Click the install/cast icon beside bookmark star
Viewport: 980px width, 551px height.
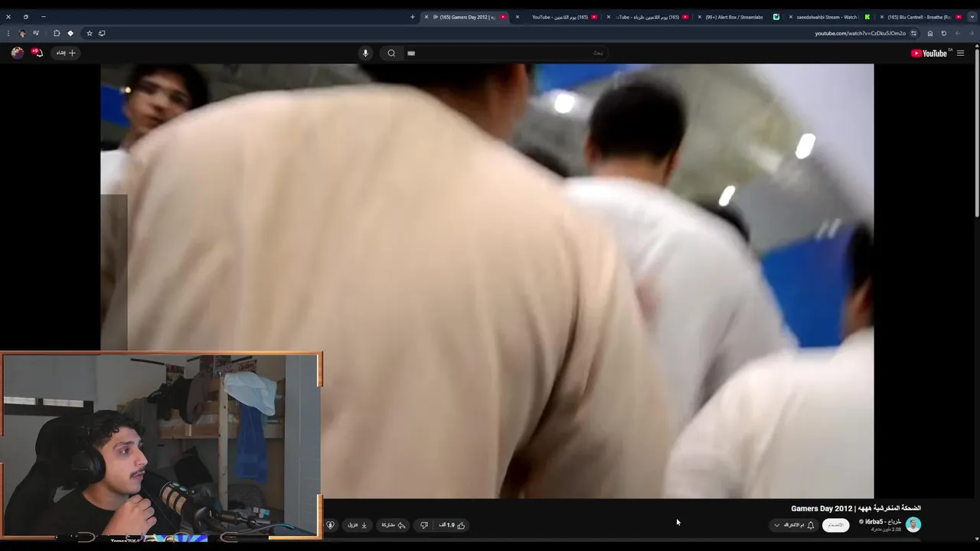tap(102, 33)
